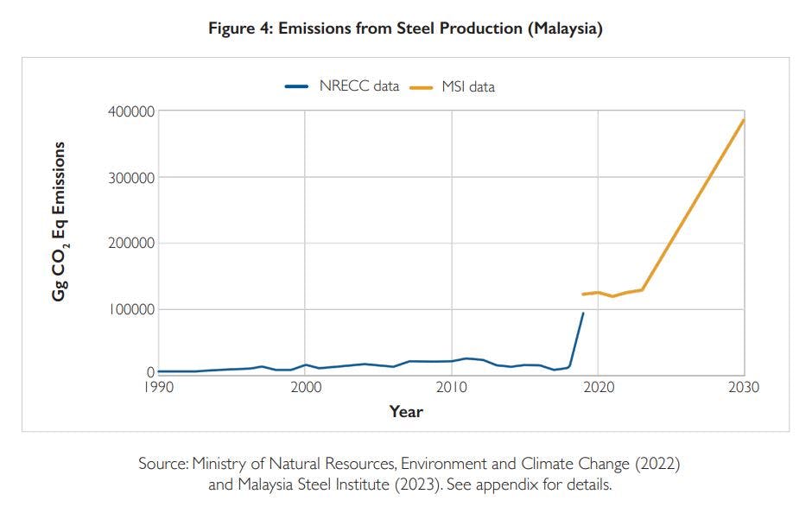Click the blue NRECC data legend line

pyautogui.click(x=296, y=86)
